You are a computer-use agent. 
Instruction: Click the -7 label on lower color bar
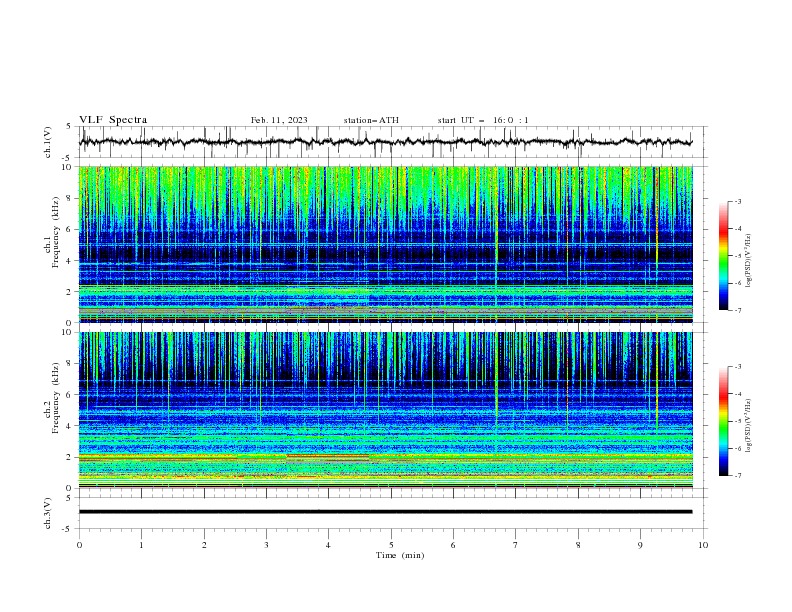point(737,476)
